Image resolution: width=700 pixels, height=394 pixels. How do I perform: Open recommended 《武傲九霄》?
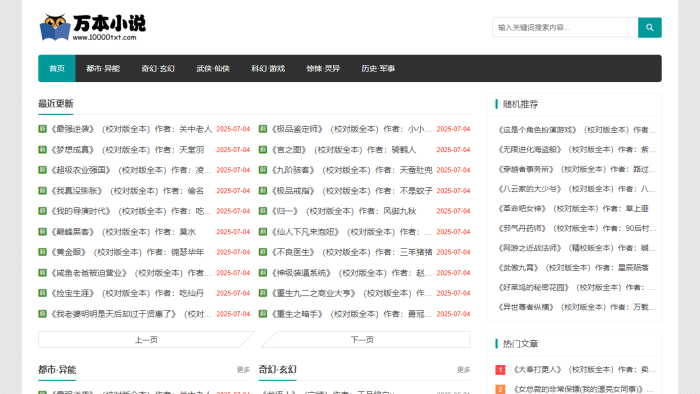tap(573, 268)
